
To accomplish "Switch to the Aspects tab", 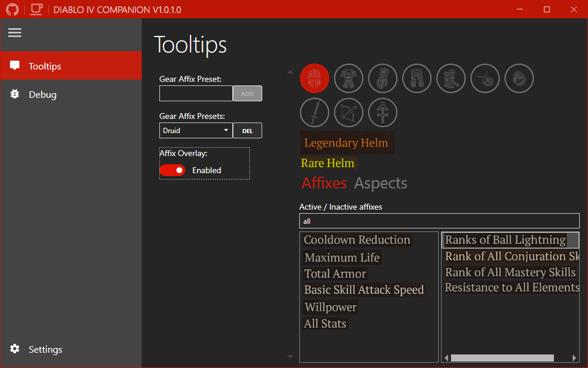I will [380, 183].
